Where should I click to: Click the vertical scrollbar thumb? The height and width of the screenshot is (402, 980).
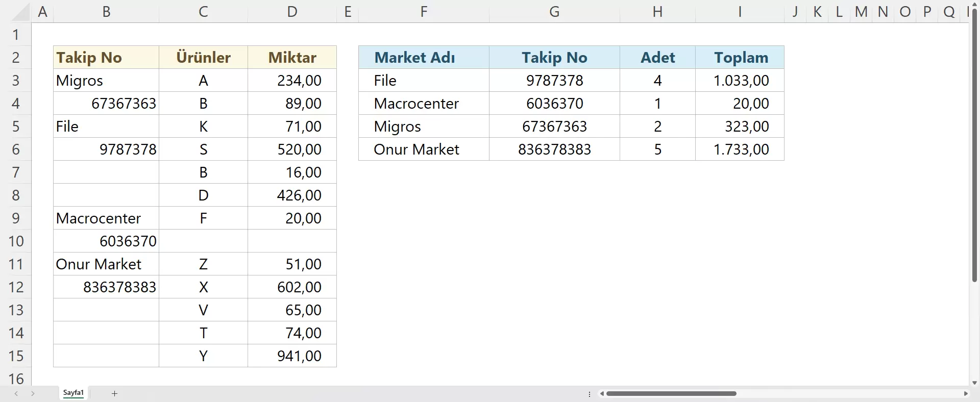(x=974, y=145)
